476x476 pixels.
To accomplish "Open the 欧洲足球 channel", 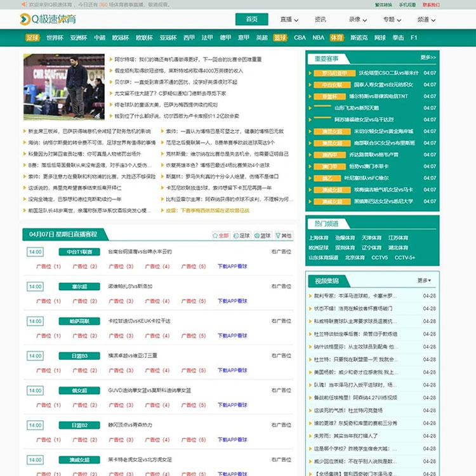I will (x=319, y=248).
